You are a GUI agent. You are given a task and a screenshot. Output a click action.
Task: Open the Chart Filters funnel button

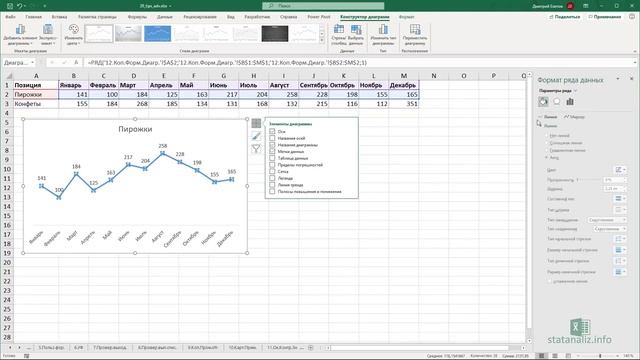pos(256,149)
